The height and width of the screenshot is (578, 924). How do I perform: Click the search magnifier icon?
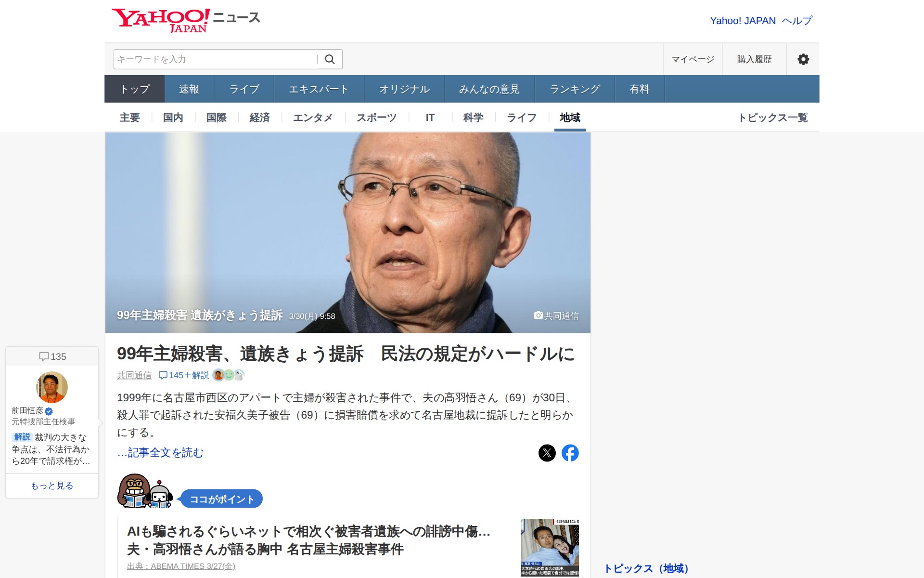point(330,59)
